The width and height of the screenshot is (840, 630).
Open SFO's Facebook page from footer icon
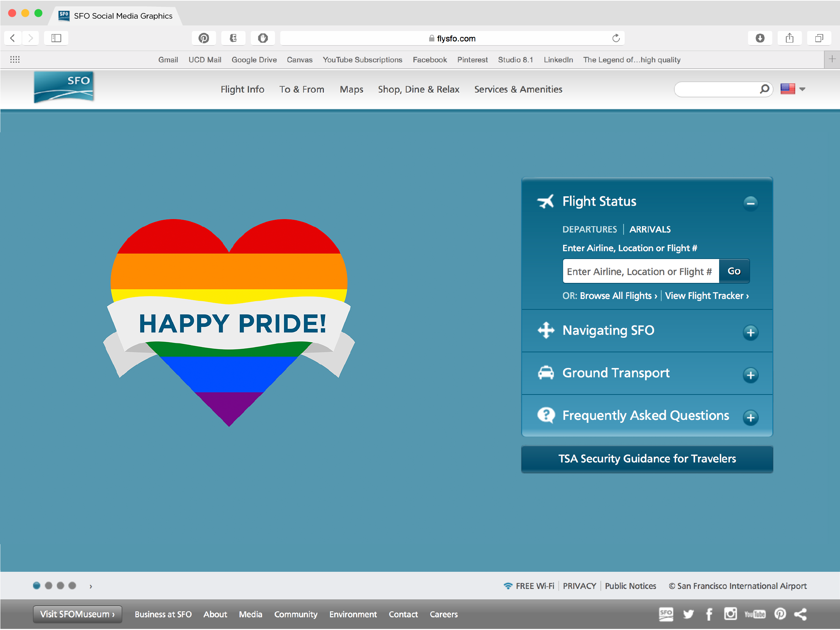(710, 614)
